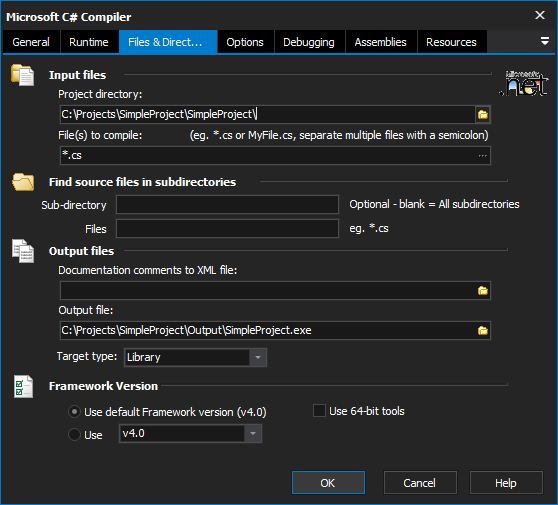Select the Use specific version radio button
This screenshot has height=505, width=558.
coord(74,435)
